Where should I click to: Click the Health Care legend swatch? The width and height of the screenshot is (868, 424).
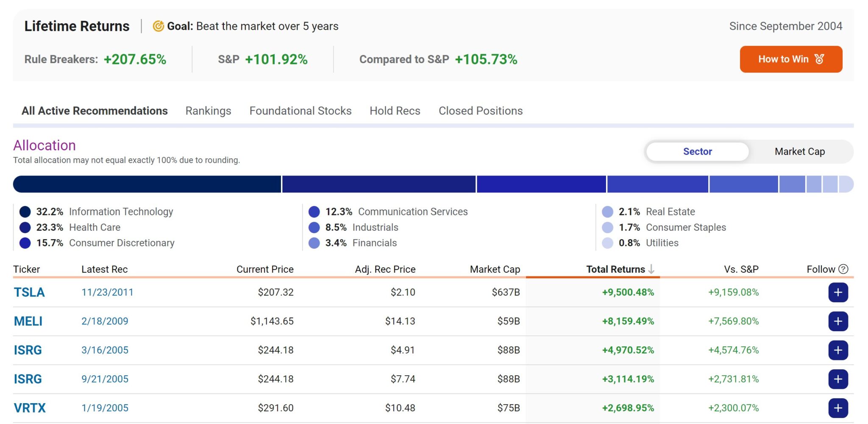tap(25, 227)
